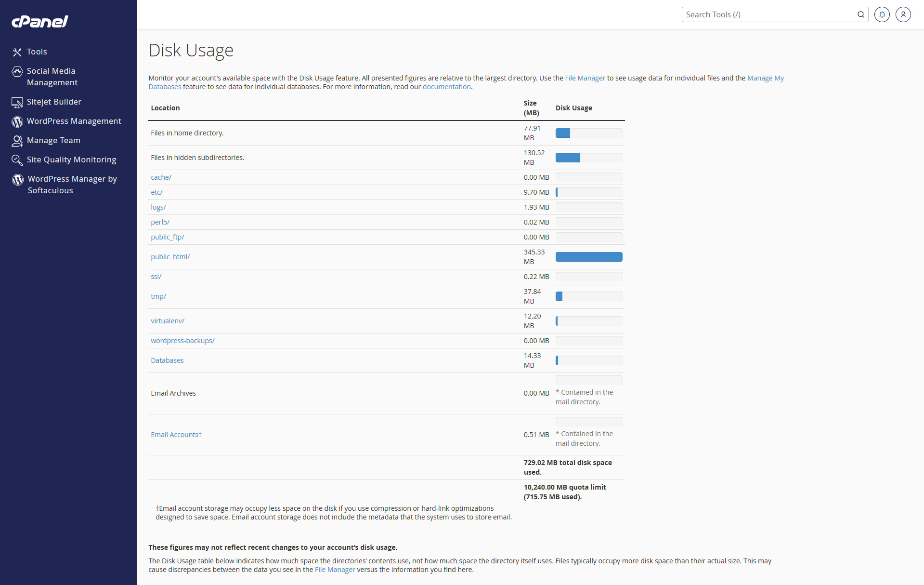Click the WordPress Manager by Softaculous icon

[x=18, y=180]
